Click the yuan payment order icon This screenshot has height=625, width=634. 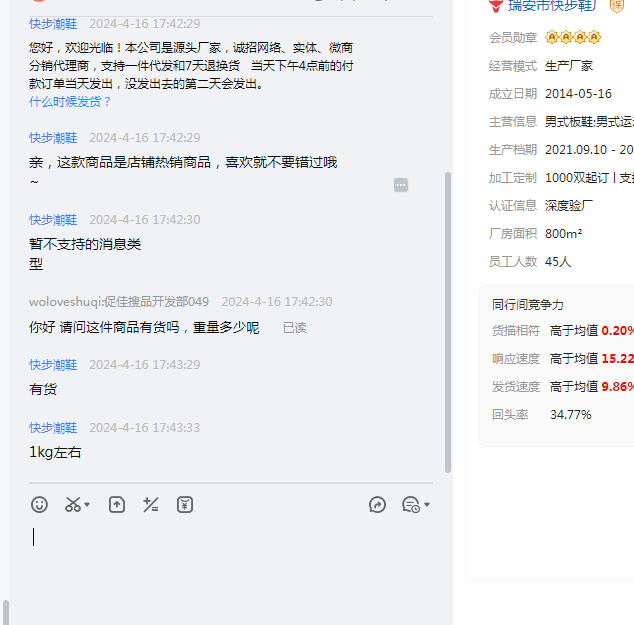(185, 505)
